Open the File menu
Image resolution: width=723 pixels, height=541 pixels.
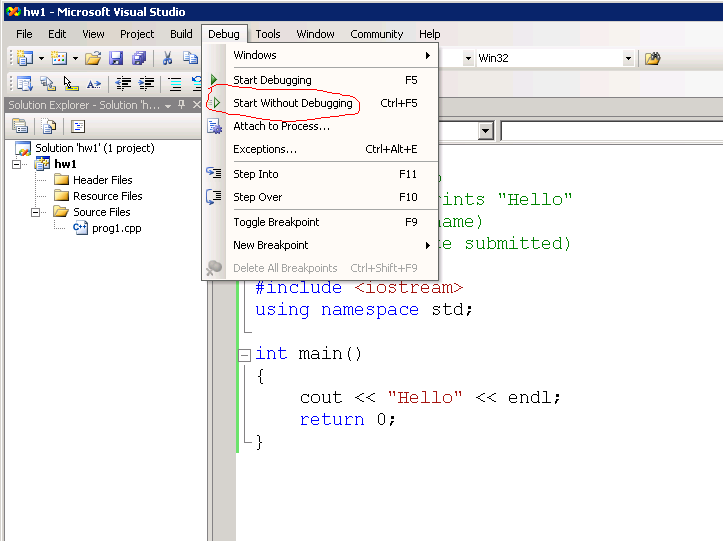(x=24, y=34)
